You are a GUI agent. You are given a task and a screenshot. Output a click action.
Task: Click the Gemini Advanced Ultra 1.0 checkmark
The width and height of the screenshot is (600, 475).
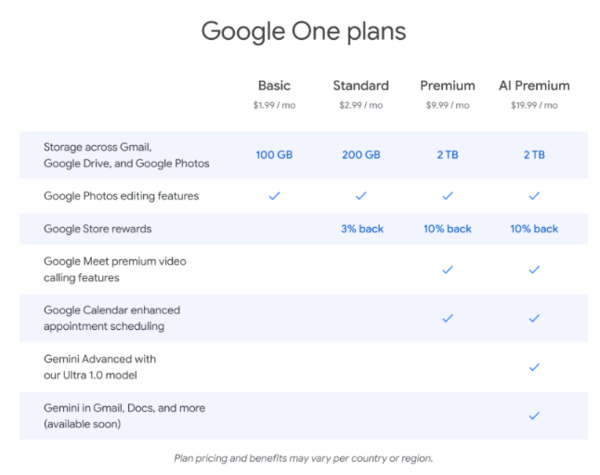[534, 367]
